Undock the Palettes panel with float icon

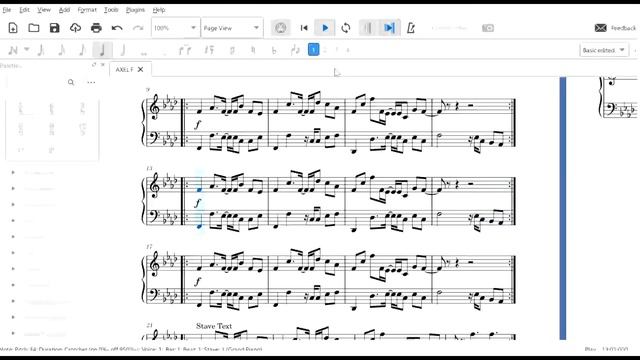(94, 64)
